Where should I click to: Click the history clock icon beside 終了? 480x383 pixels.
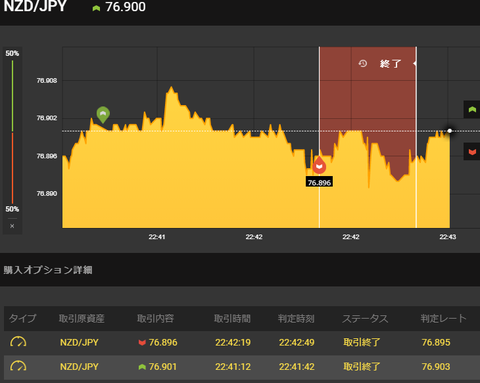pyautogui.click(x=363, y=63)
